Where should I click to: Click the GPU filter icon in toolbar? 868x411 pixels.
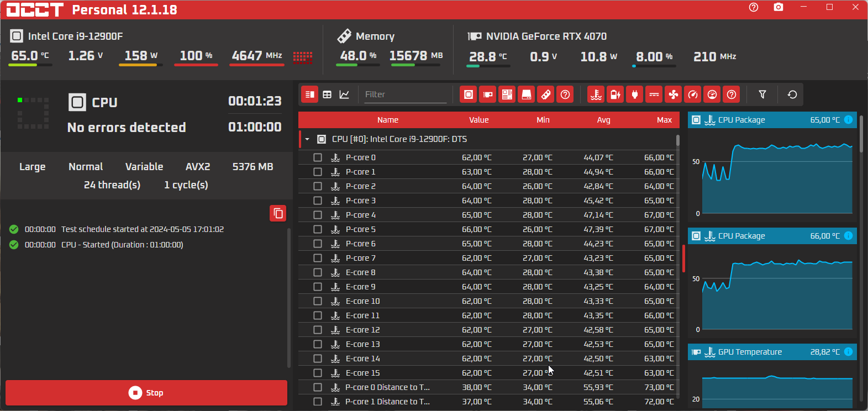tap(487, 94)
